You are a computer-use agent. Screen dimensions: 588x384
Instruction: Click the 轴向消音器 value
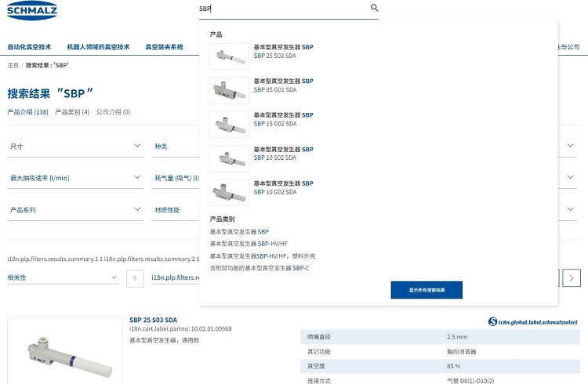462,351
